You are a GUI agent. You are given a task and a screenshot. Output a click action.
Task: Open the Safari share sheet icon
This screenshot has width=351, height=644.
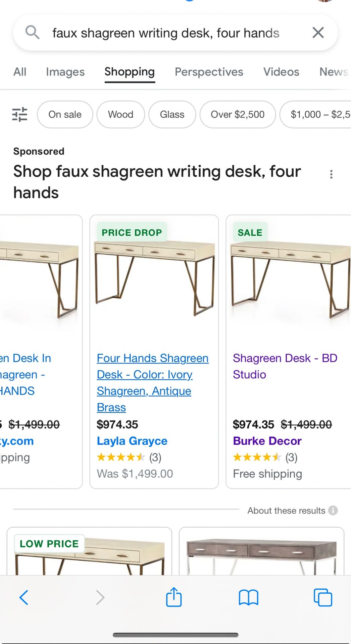(x=173, y=597)
